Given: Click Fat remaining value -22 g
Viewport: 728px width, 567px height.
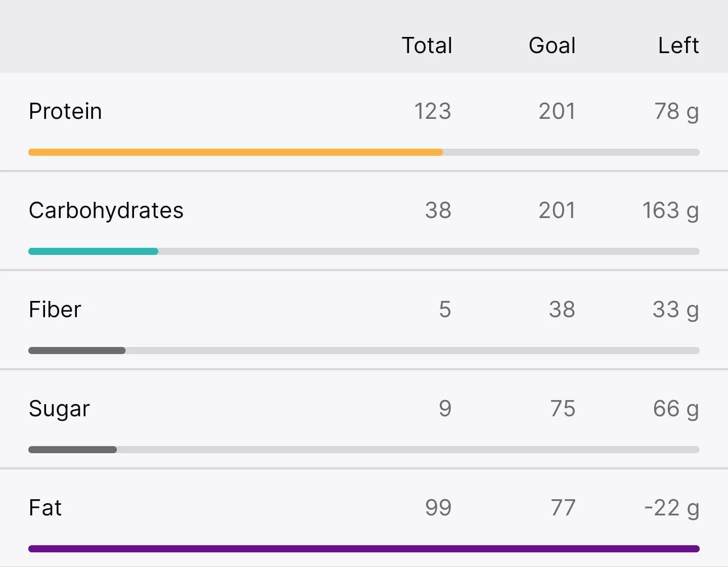Looking at the screenshot, I should (x=671, y=508).
